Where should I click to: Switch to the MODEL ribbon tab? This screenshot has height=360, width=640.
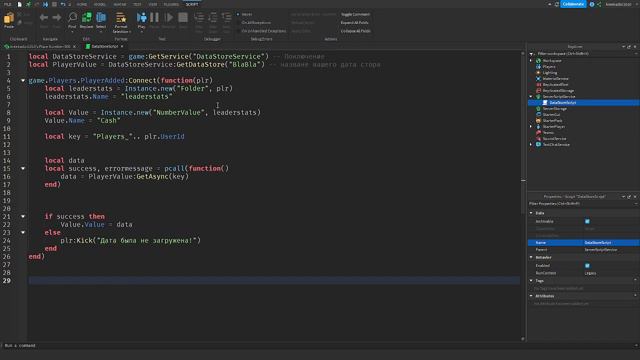100,4
